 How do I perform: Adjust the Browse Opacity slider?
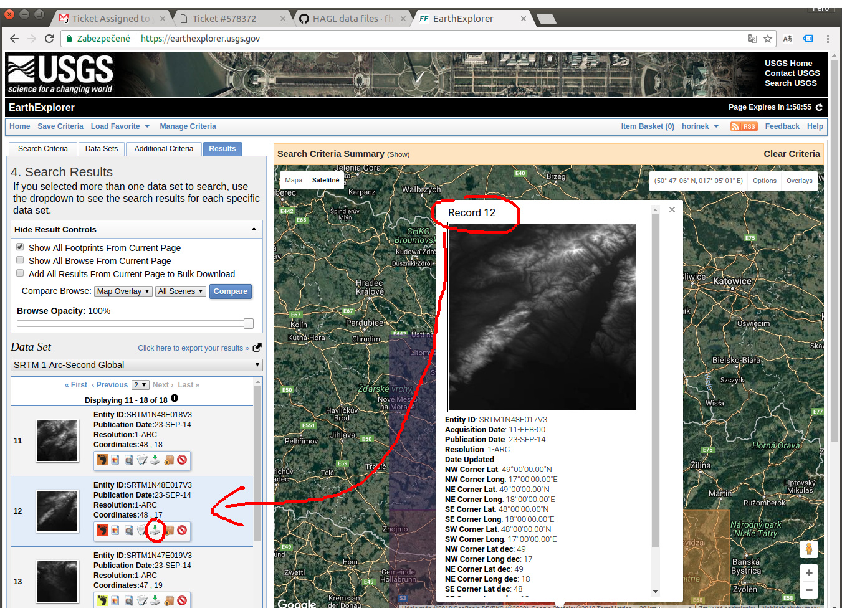pyautogui.click(x=249, y=323)
